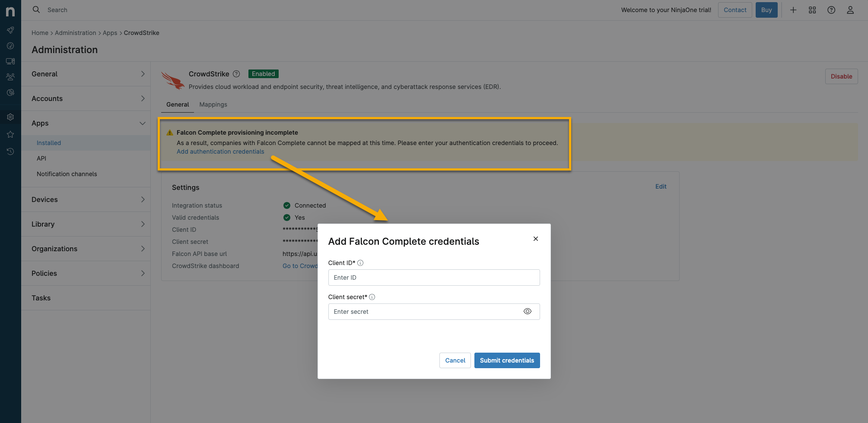868x423 pixels.
Task: Close the Add Falcon Complete credentials dialog
Action: pyautogui.click(x=536, y=239)
